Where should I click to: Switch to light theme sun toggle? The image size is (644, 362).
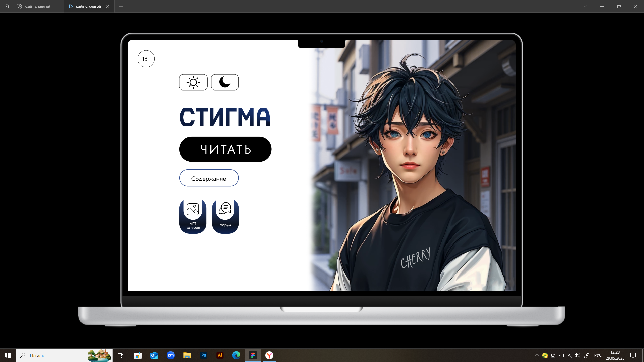(194, 82)
